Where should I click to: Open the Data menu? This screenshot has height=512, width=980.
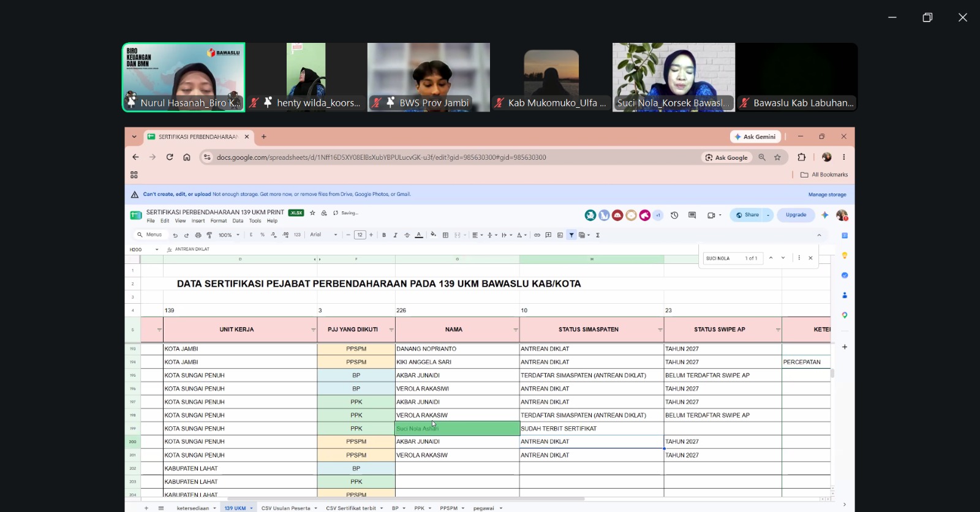[x=238, y=221]
